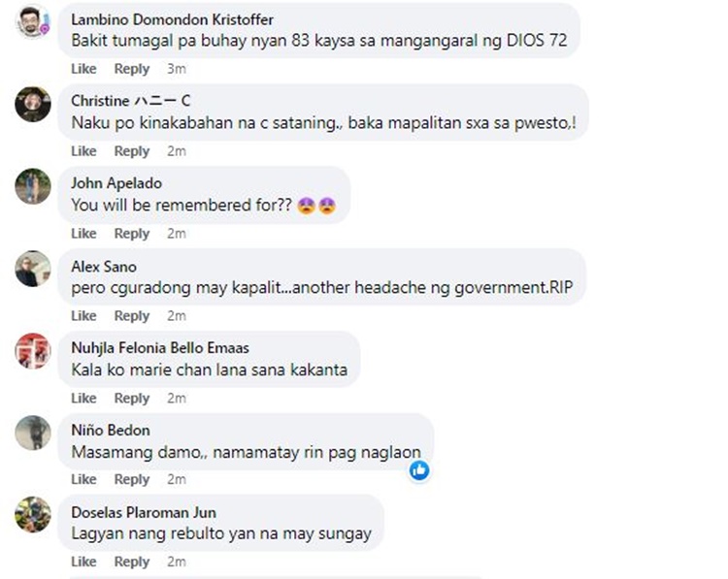Open the profile link Lambino Domondon Kristoffer
Image resolution: width=728 pixels, height=579 pixels.
172,19
